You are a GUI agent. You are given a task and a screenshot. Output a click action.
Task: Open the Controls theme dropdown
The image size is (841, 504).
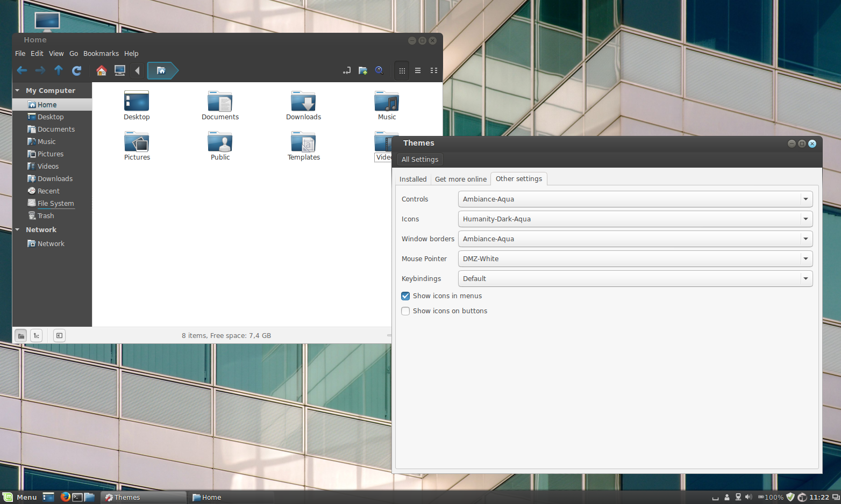coord(635,199)
